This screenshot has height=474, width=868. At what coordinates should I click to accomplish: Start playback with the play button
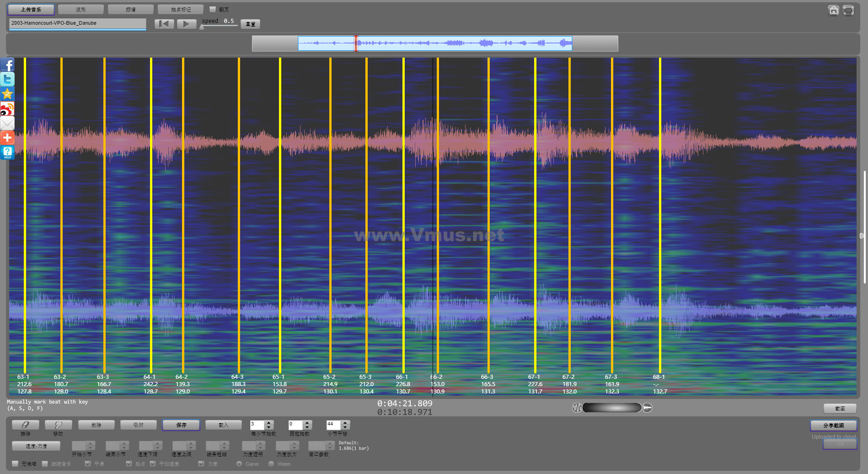tap(186, 24)
